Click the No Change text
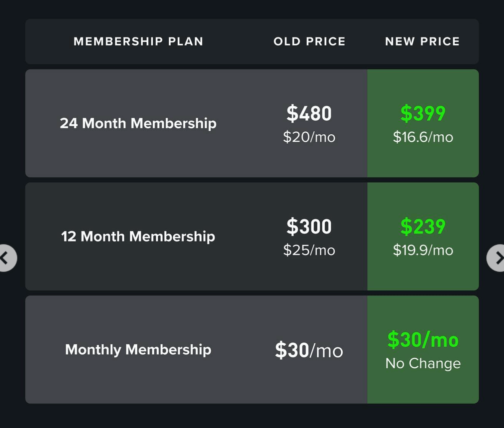Viewport: 504px width, 428px height. click(x=422, y=363)
